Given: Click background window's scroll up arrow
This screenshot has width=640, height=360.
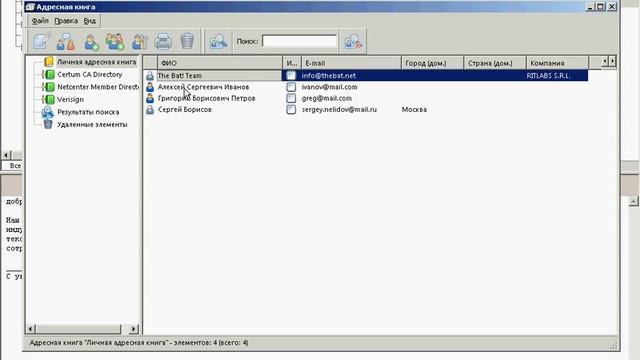Looking at the screenshot, I should [x=633, y=201].
